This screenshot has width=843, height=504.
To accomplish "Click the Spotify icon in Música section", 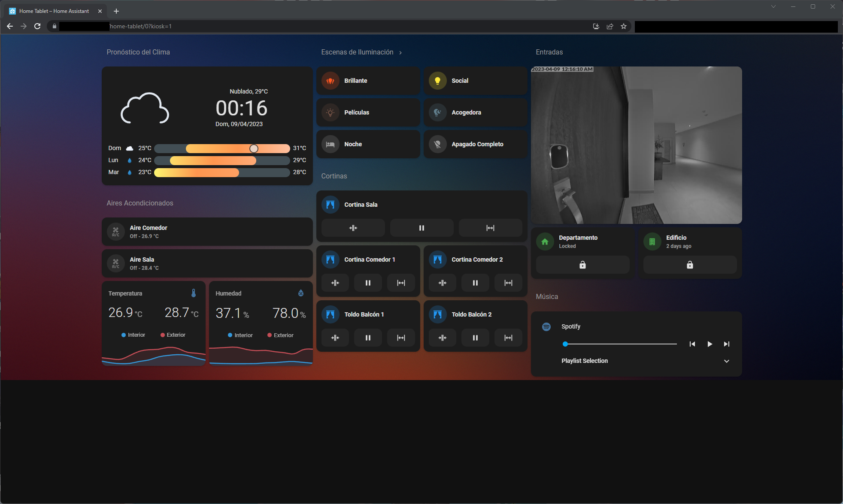I will pyautogui.click(x=546, y=326).
